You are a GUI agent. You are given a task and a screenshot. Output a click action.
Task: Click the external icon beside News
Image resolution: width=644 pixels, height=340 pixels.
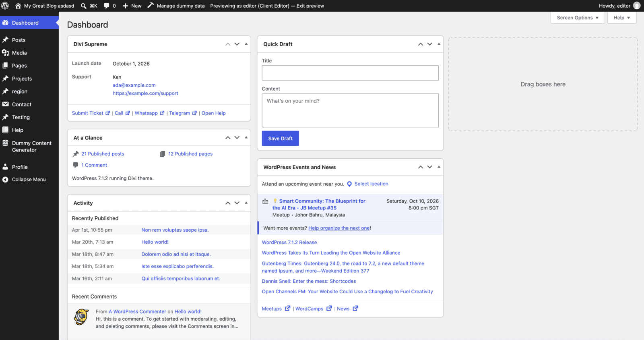coord(355,309)
